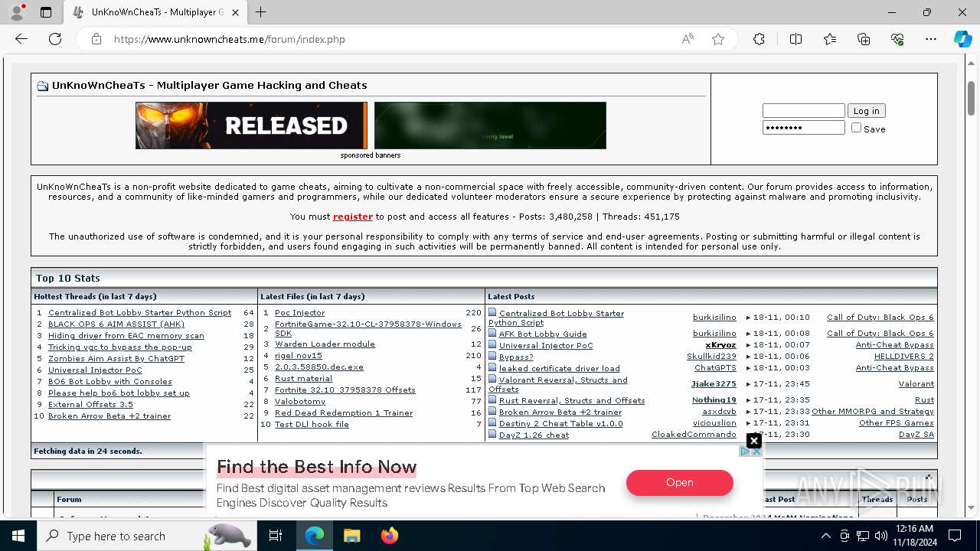Refresh the current page
This screenshot has height=551, width=980.
(55, 39)
